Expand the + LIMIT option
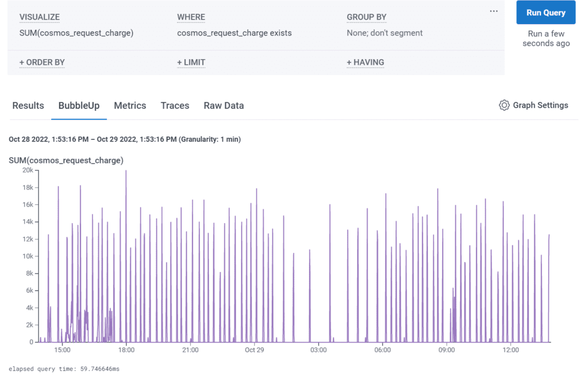This screenshot has height=378, width=588. pyautogui.click(x=191, y=63)
